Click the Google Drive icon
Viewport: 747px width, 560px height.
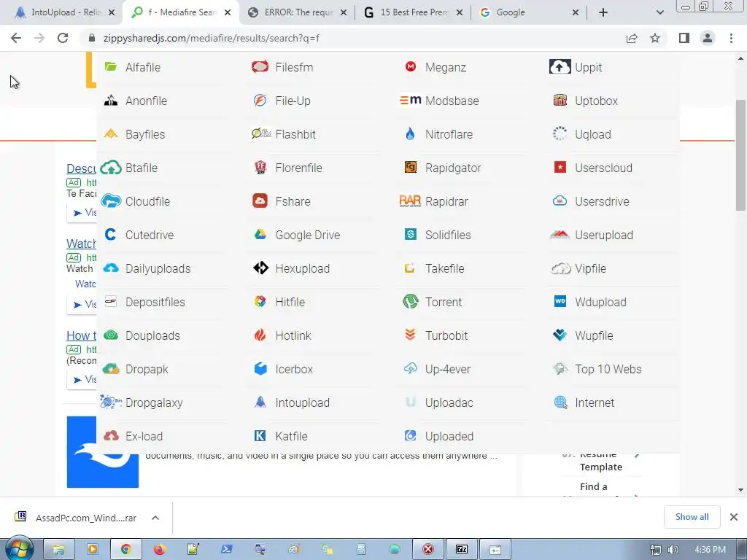click(260, 234)
